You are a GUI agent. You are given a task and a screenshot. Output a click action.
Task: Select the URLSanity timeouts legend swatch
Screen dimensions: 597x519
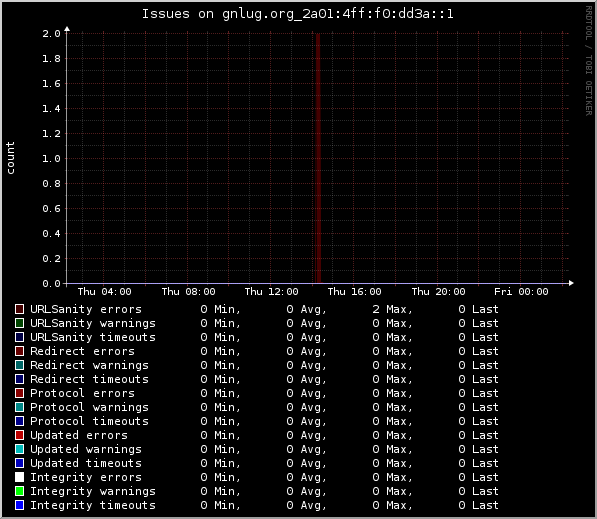(19, 337)
